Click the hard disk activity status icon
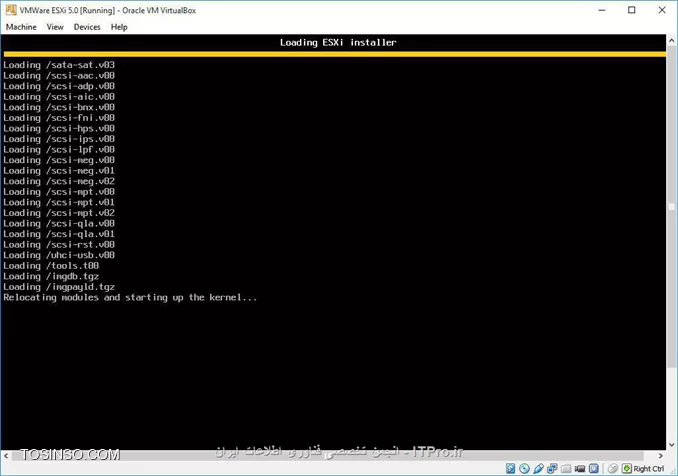The image size is (678, 476). (x=510, y=468)
